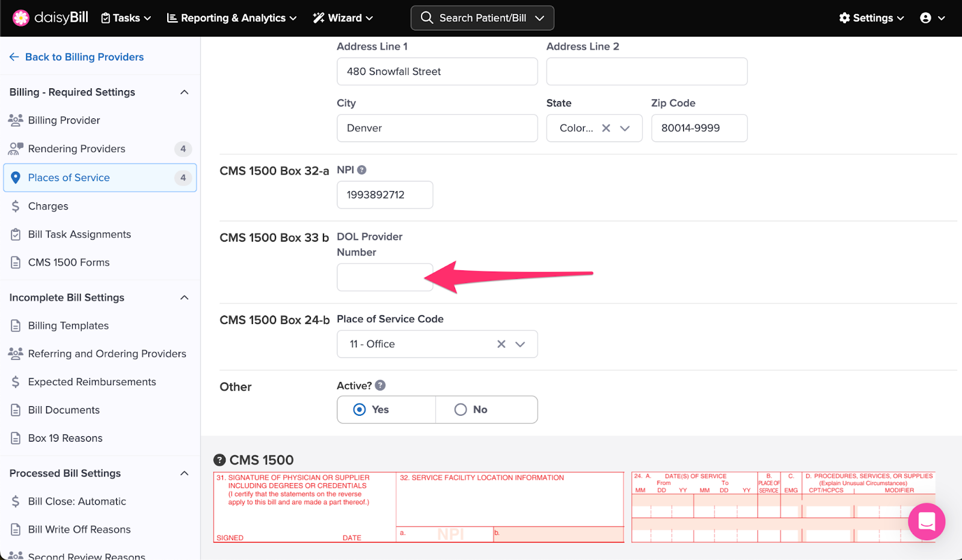Open the Tasks menu
This screenshot has width=962, height=560.
pos(126,18)
